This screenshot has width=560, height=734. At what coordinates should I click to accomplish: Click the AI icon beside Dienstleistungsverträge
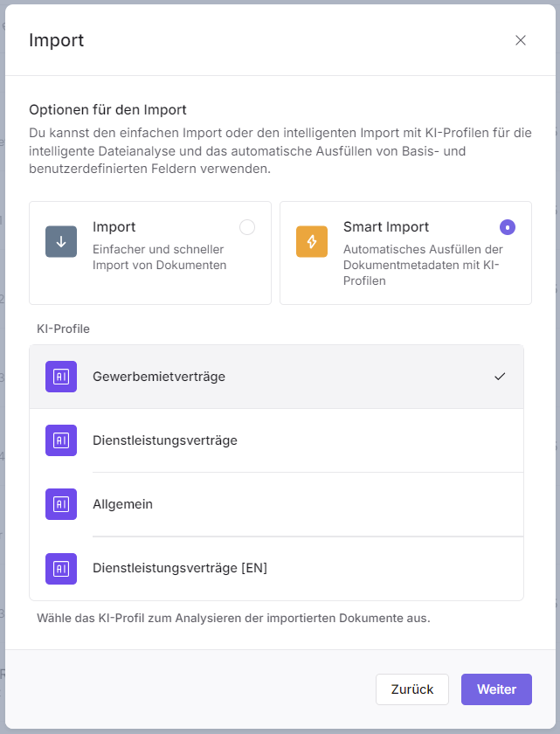61,440
